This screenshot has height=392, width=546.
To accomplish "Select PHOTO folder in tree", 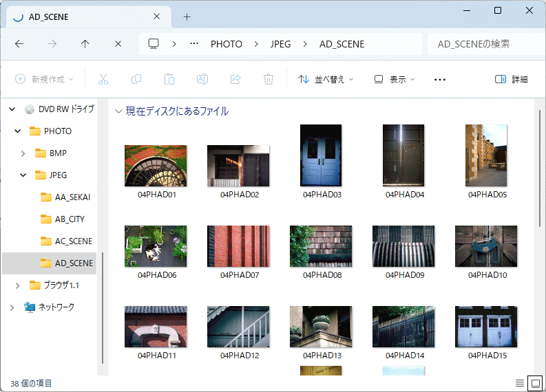I will [50, 131].
